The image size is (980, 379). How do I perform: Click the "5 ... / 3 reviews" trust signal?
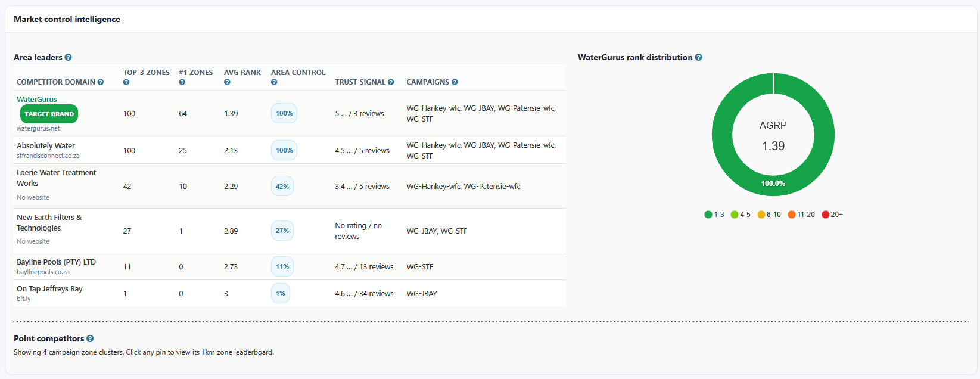tap(359, 113)
